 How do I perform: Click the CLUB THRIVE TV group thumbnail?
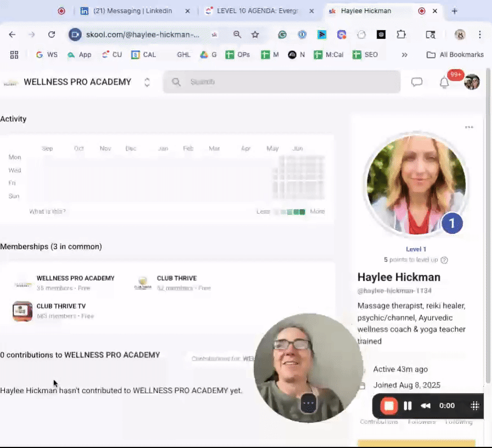23,311
